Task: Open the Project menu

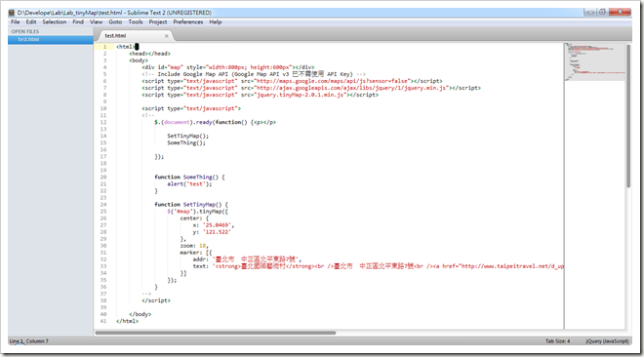Action: pyautogui.click(x=158, y=21)
